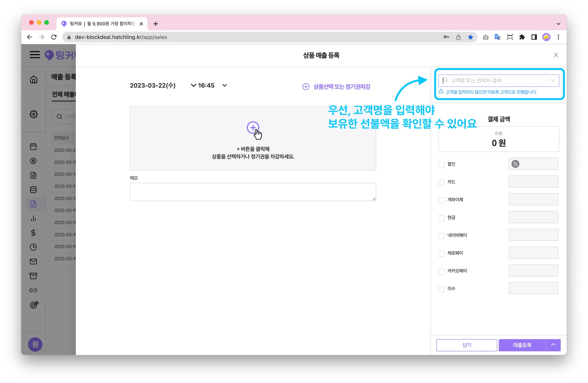588x383 pixels.
Task: Click the purple plus circle to add product
Action: point(253,128)
